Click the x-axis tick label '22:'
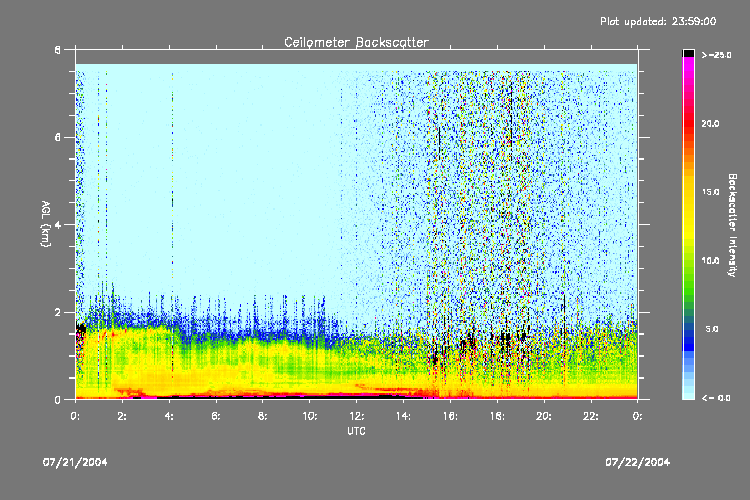Screen dimensions: 750x500 point(591,416)
